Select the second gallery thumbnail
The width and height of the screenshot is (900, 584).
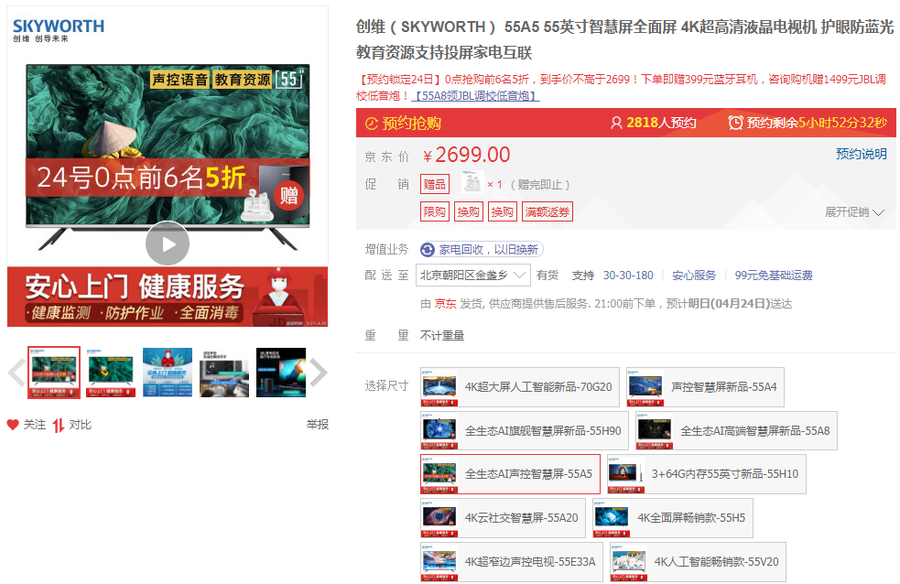(110, 373)
